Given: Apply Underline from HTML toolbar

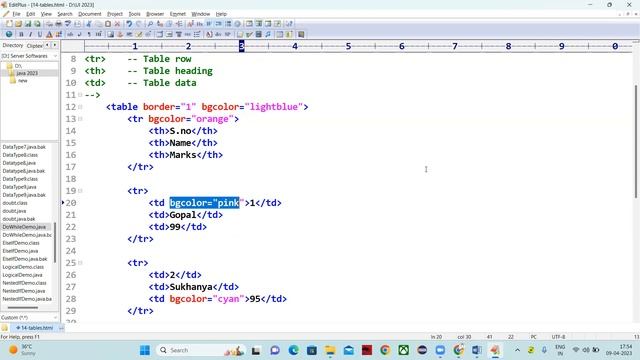Looking at the screenshot, I should click(x=40, y=35).
